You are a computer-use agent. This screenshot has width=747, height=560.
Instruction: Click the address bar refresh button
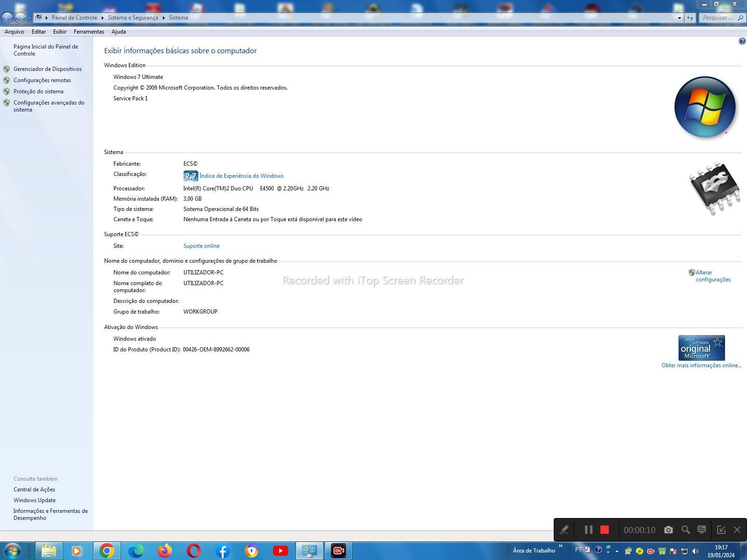point(690,18)
